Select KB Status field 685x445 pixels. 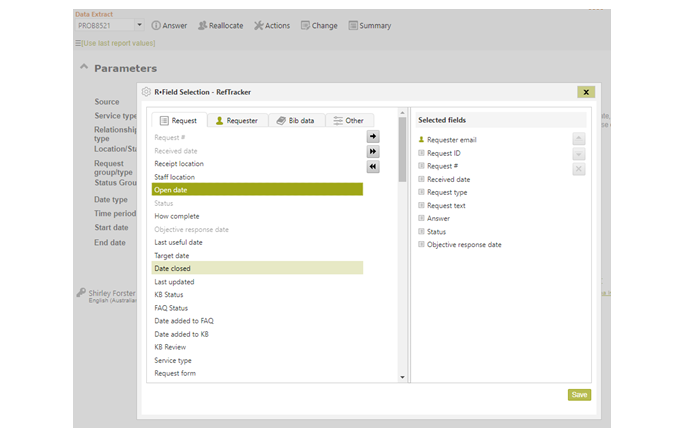257,295
